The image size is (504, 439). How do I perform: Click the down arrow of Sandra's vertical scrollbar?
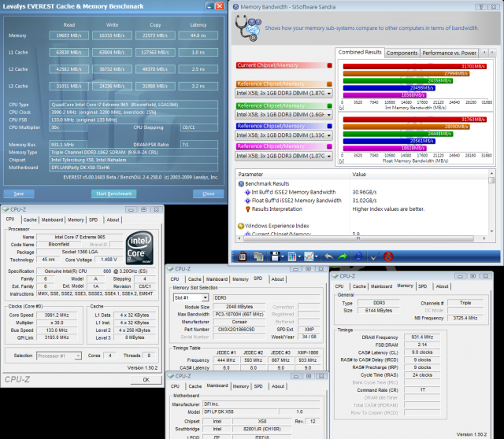[x=491, y=231]
